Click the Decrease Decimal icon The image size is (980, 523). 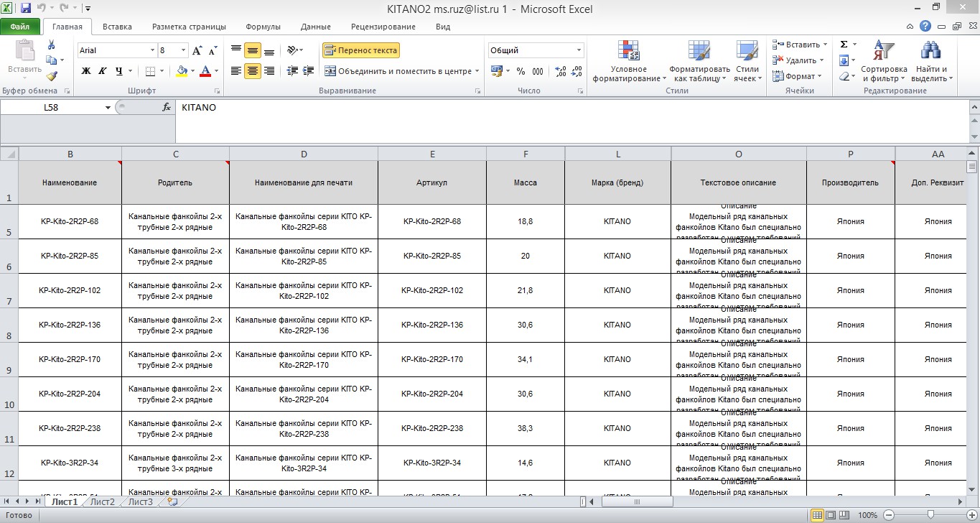(578, 71)
